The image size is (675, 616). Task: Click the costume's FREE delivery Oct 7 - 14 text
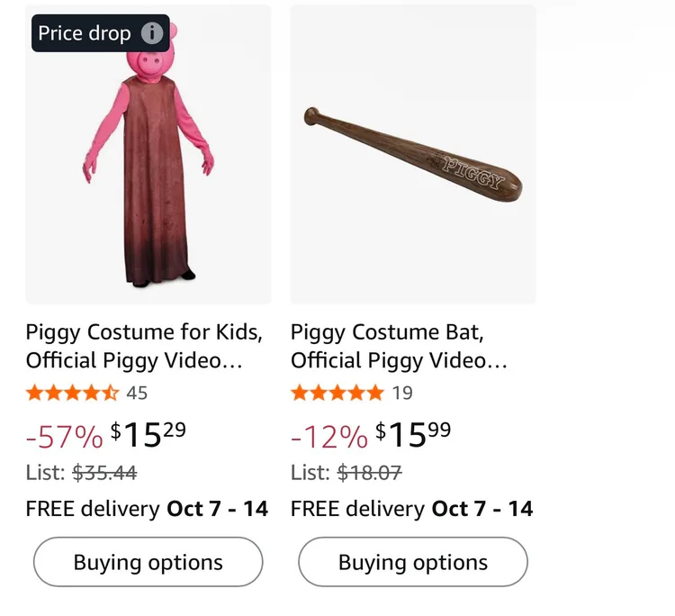coord(147,508)
